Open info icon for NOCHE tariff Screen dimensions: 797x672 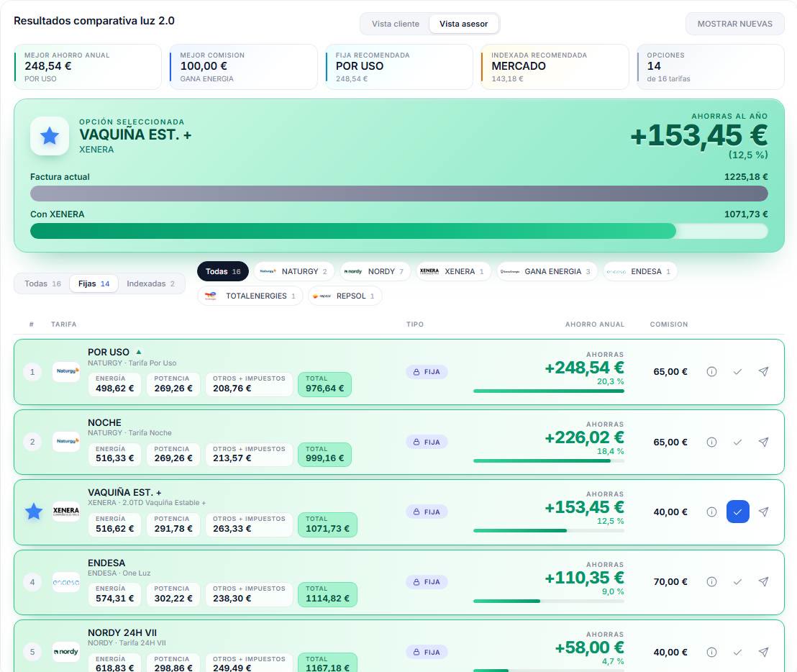click(711, 442)
